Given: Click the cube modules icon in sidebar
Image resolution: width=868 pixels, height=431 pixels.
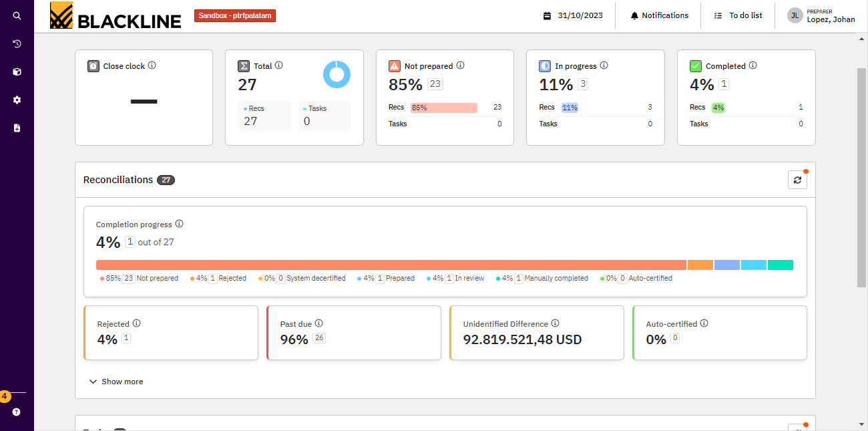Looking at the screenshot, I should pyautogui.click(x=17, y=71).
